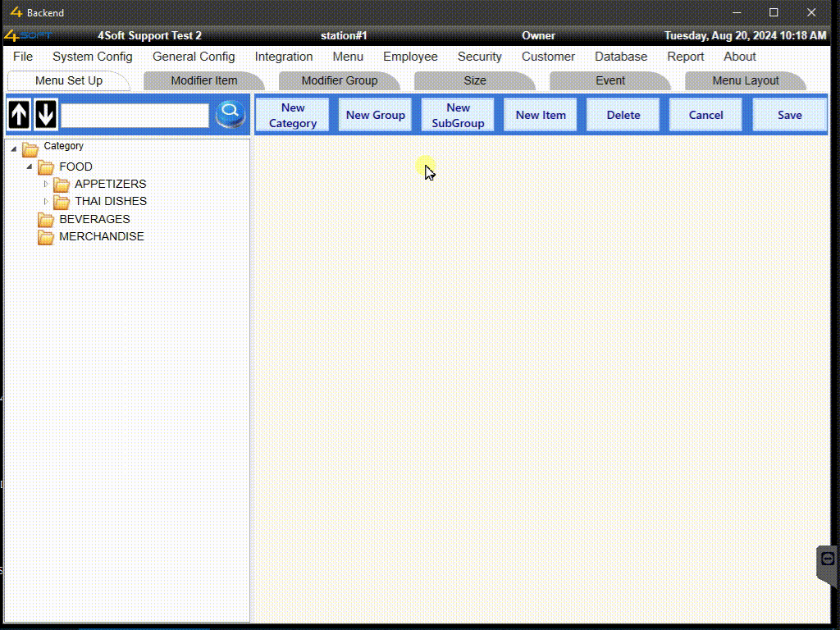Screen dimensions: 840x630
Task: Switch to the Modifier Item tab
Action: click(x=203, y=80)
